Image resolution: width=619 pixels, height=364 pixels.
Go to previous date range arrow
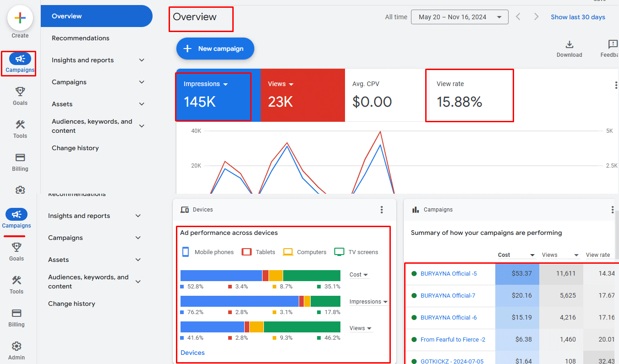click(x=518, y=17)
